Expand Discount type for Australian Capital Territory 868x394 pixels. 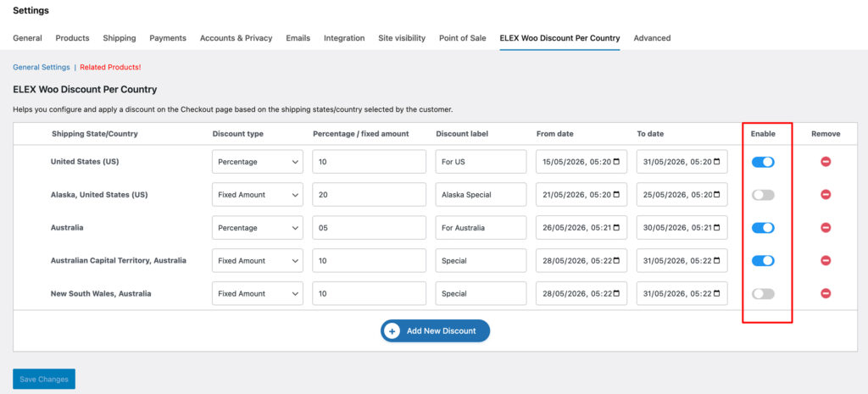pos(258,261)
